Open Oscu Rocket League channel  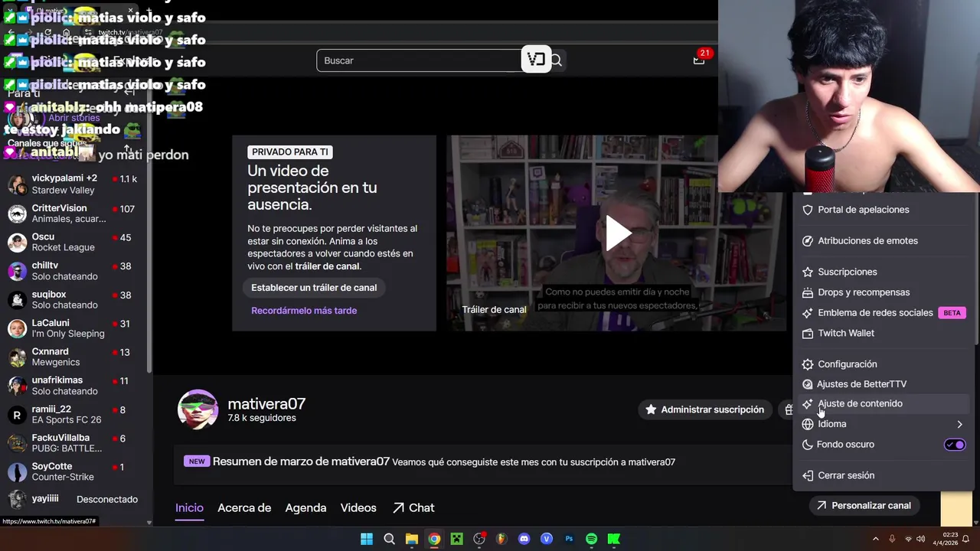pyautogui.click(x=74, y=243)
